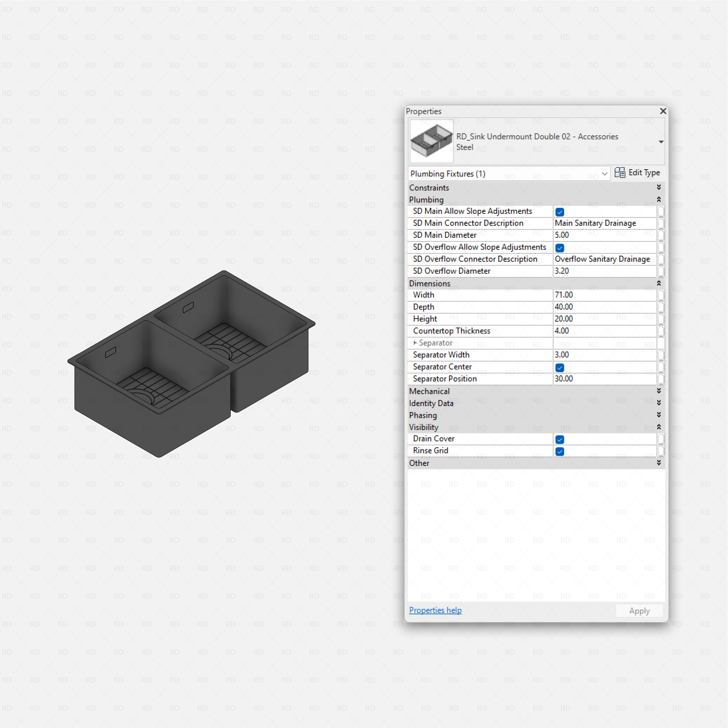
Task: Open the Edit Type dialog
Action: (x=644, y=173)
